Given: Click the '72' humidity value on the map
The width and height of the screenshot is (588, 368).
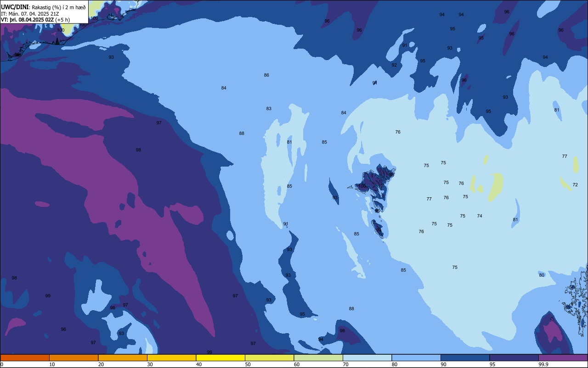Looking at the screenshot, I should click(x=575, y=185).
